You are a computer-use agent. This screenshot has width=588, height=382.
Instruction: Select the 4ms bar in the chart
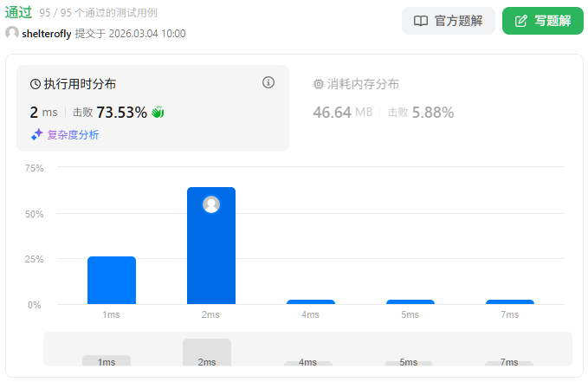click(311, 301)
